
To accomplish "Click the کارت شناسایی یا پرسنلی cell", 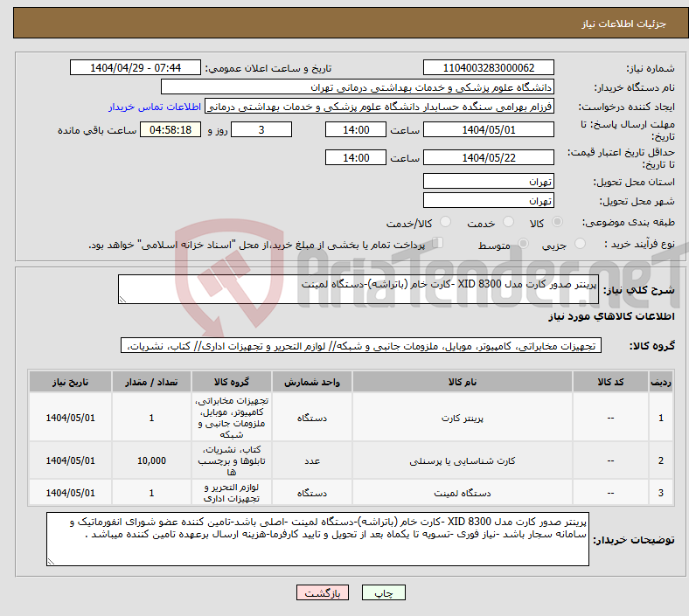I will 463,460.
